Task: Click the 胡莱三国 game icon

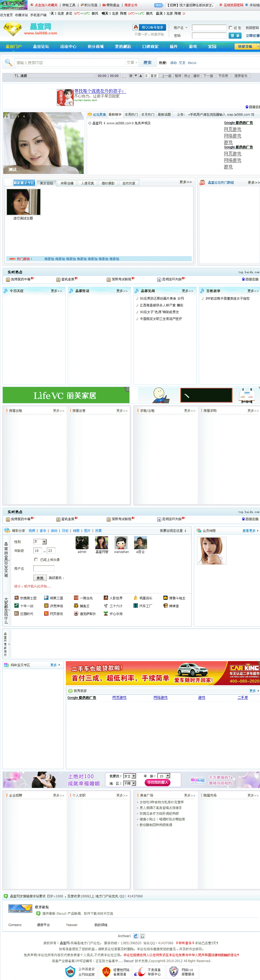Action: 46,598
